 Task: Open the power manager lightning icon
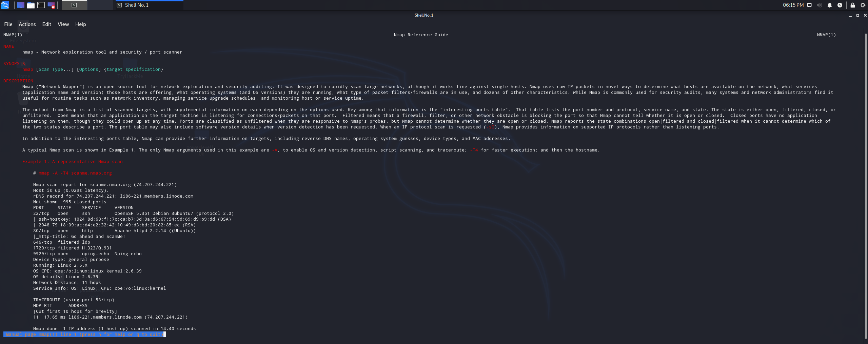(840, 5)
